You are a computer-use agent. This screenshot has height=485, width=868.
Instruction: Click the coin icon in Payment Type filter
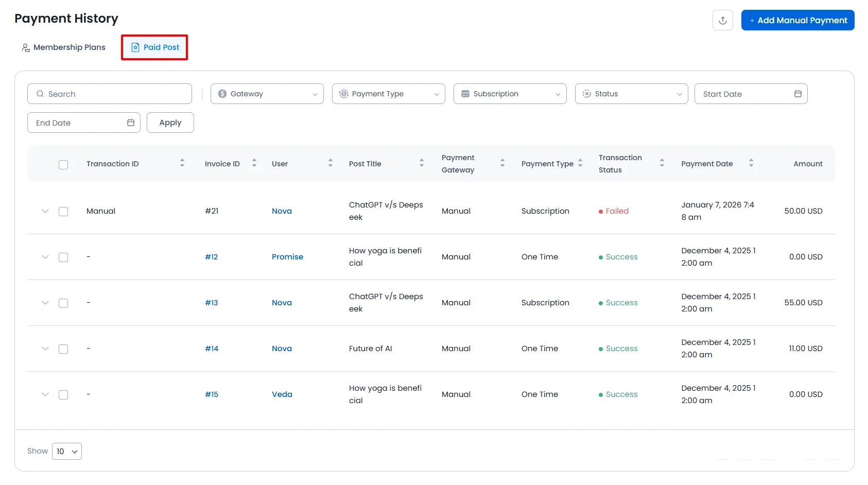pos(343,94)
